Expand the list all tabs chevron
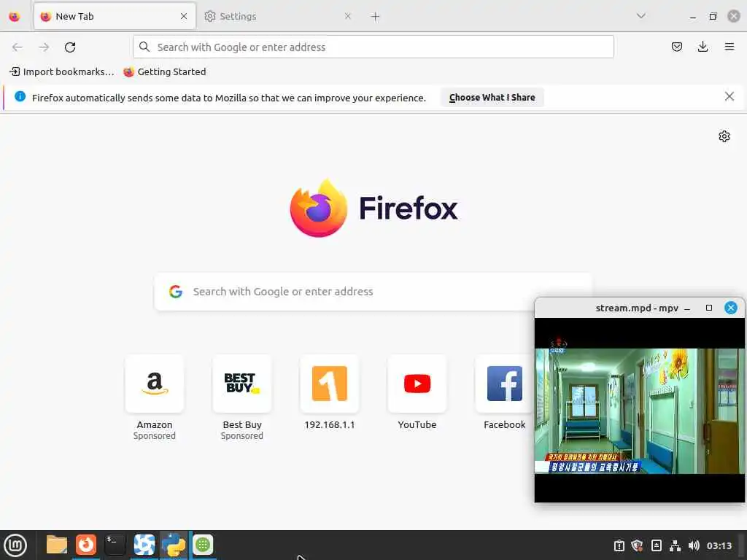Viewport: 747px width, 560px height. 641,16
